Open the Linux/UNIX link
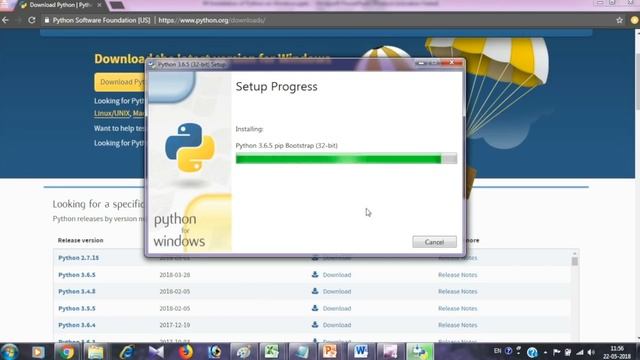The image size is (640, 360). (112, 113)
